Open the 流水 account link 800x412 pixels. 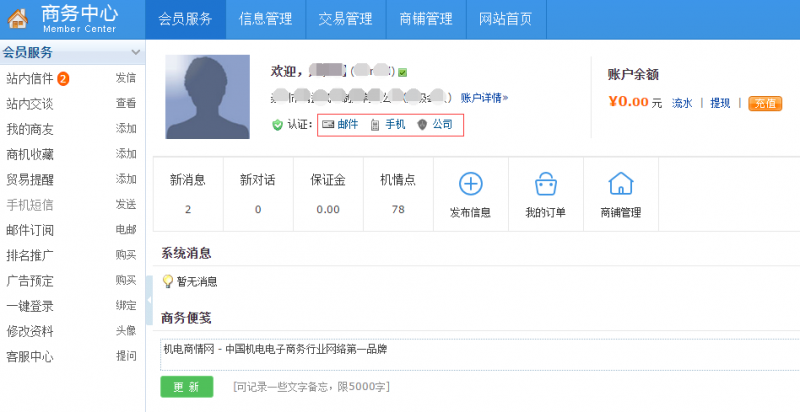pos(682,104)
